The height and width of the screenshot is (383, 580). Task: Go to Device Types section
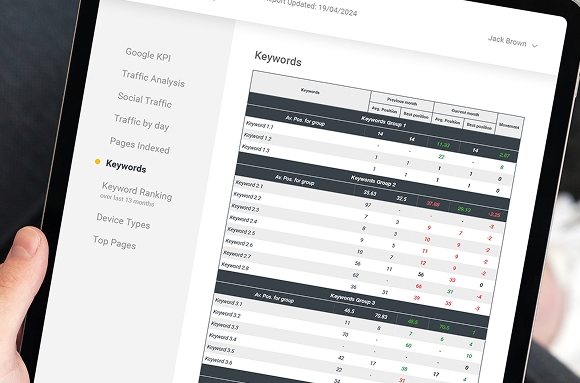(x=123, y=221)
